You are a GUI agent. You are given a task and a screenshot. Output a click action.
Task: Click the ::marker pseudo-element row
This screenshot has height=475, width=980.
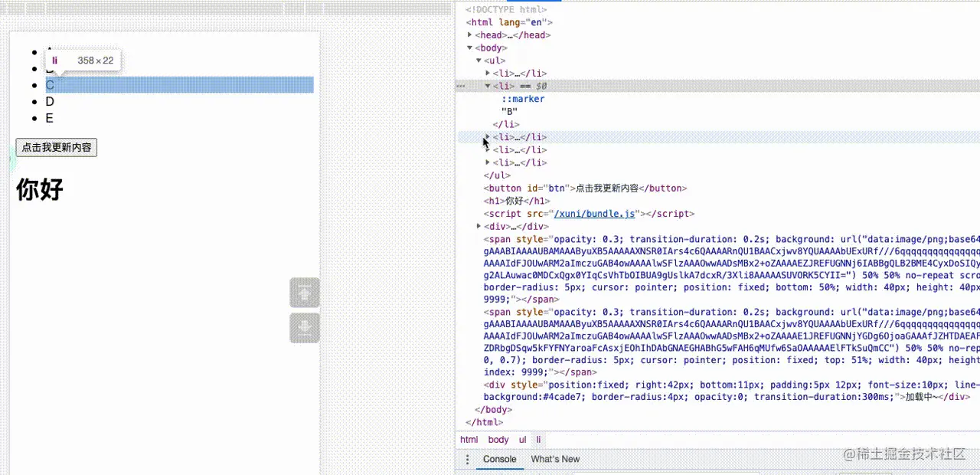click(523, 99)
